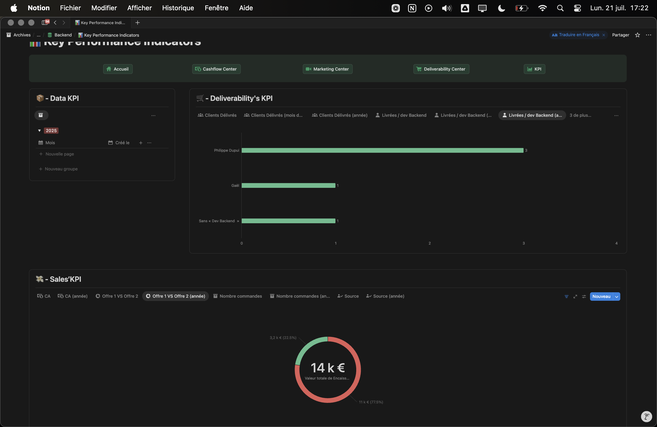The image size is (657, 427).
Task: Select the 'Offre 1 VS Offre 2' tab
Action: click(117, 296)
